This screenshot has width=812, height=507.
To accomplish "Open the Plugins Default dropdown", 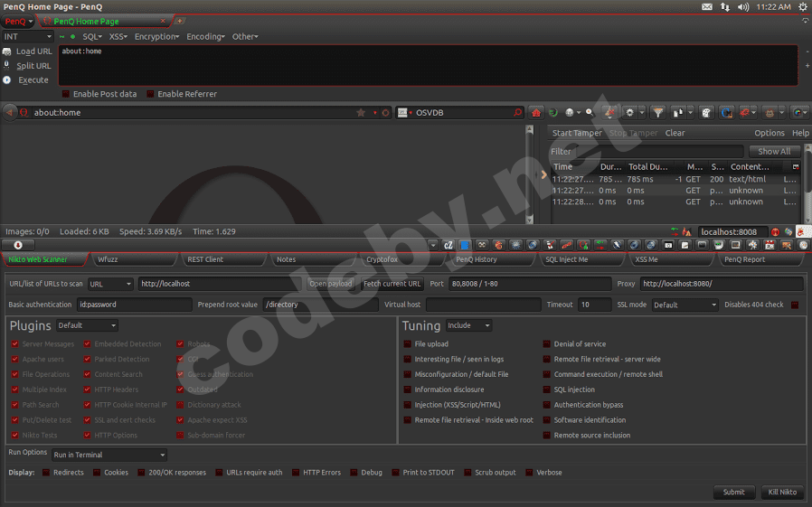I will 87,325.
